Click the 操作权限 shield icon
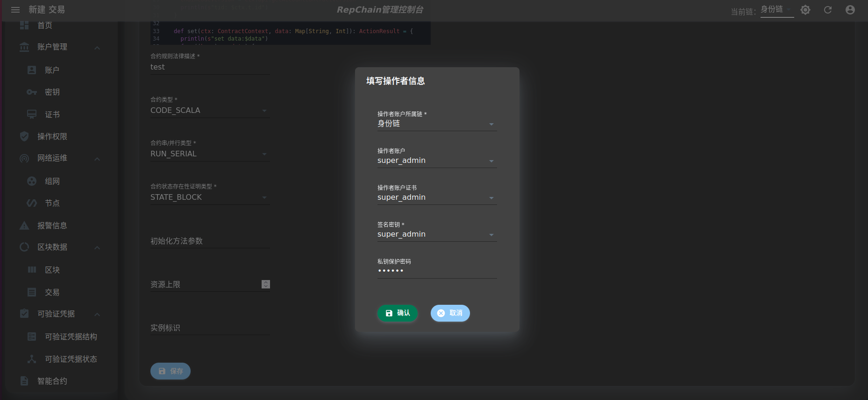The image size is (868, 400). [24, 136]
